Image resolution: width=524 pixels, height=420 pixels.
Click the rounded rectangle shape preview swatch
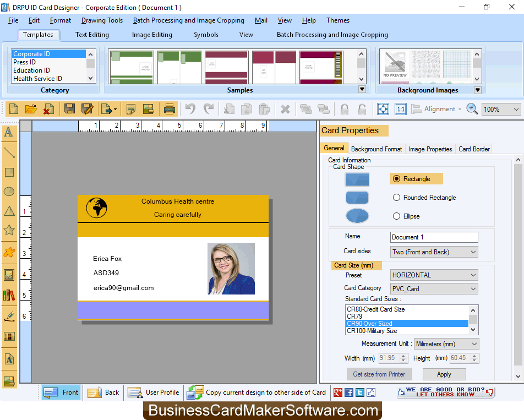click(357, 198)
